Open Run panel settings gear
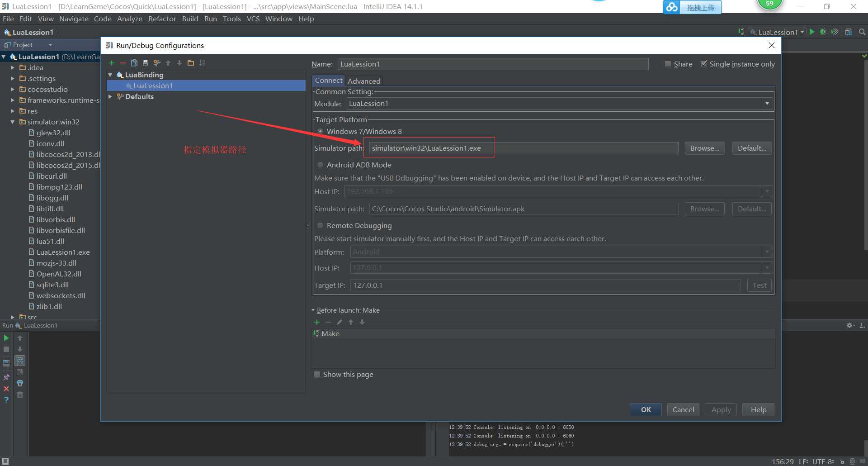Image resolution: width=868 pixels, height=466 pixels. pyautogui.click(x=850, y=325)
